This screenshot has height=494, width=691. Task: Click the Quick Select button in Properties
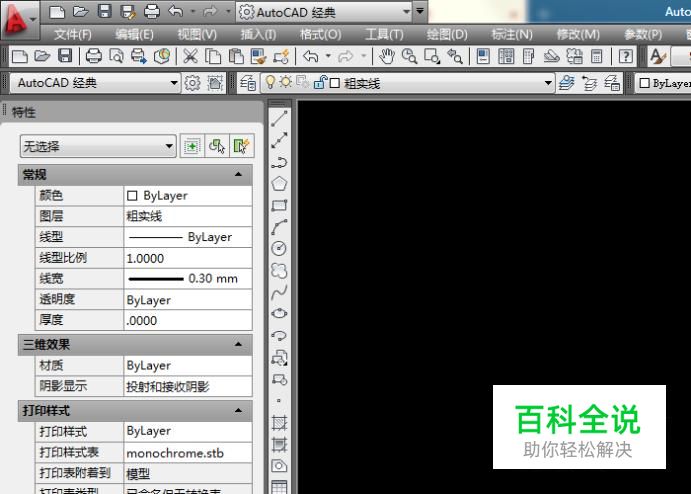coord(241,146)
